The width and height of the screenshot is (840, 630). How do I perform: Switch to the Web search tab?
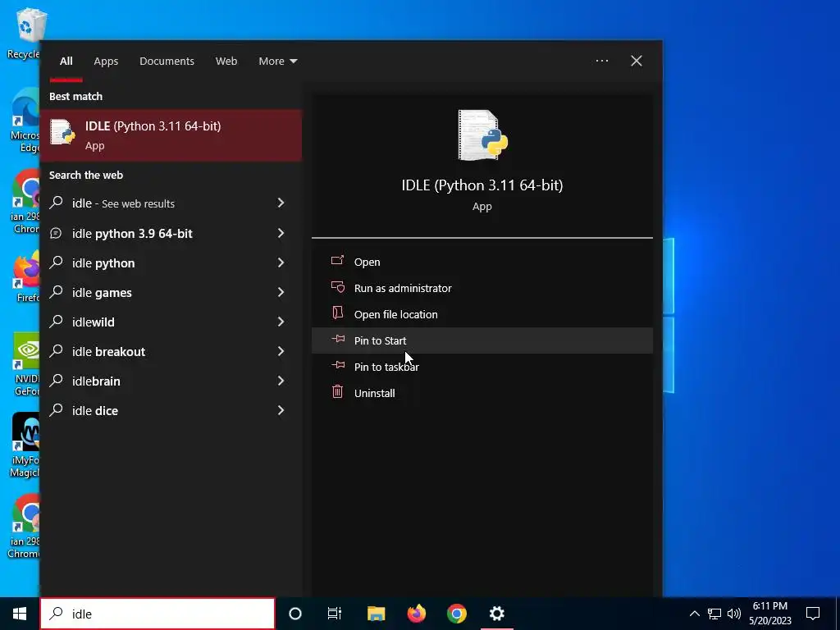[x=226, y=61]
